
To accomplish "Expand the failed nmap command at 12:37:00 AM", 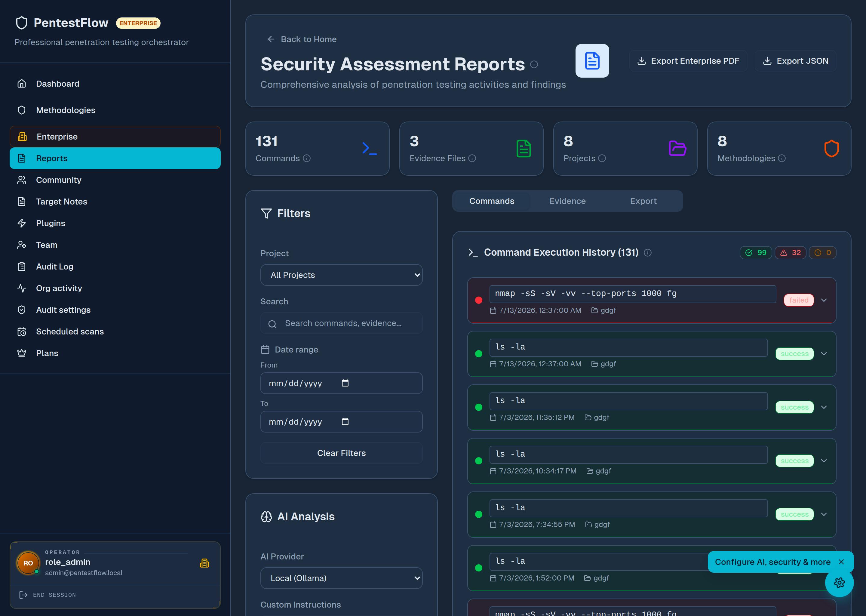I will click(x=824, y=300).
